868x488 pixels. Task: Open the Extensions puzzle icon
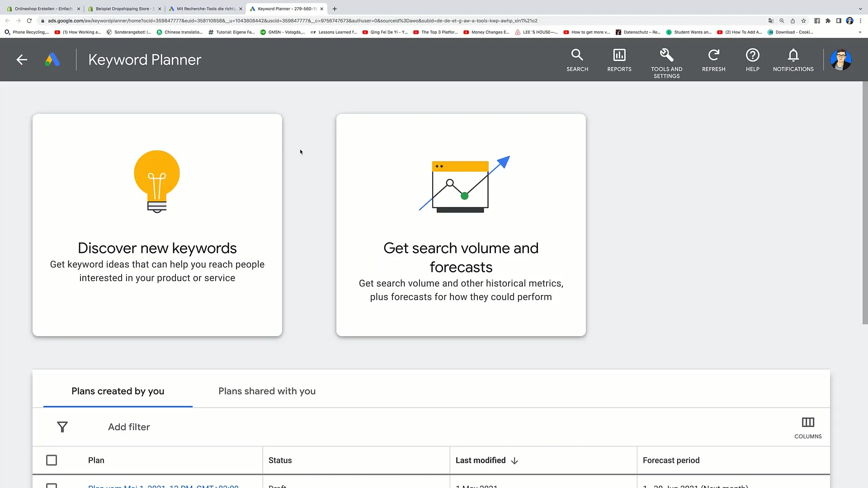click(x=828, y=21)
